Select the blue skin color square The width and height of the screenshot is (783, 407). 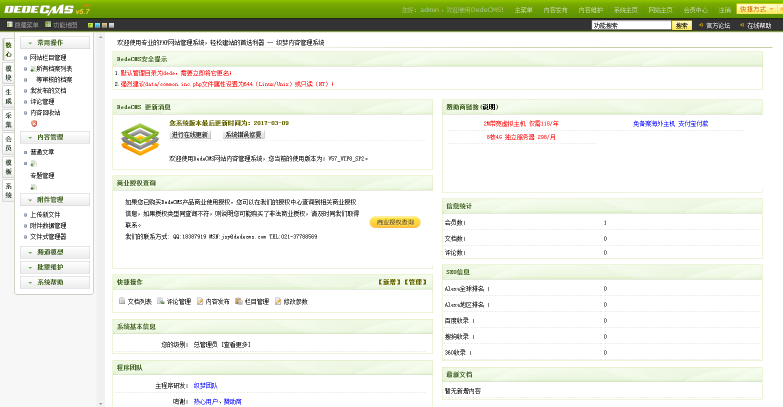[x=97, y=25]
